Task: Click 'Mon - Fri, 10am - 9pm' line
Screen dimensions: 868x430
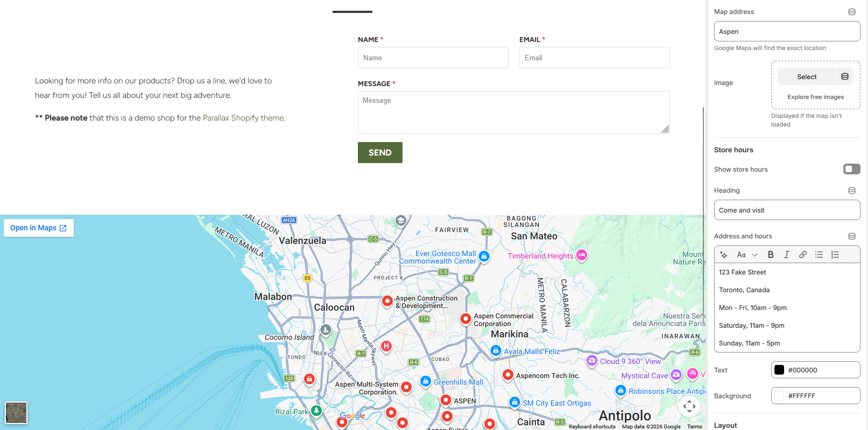Action: 753,308
